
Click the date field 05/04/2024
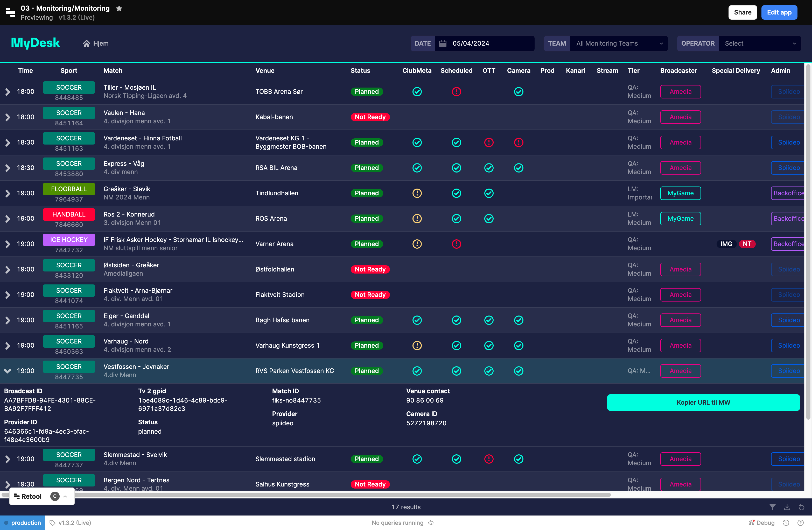(485, 44)
